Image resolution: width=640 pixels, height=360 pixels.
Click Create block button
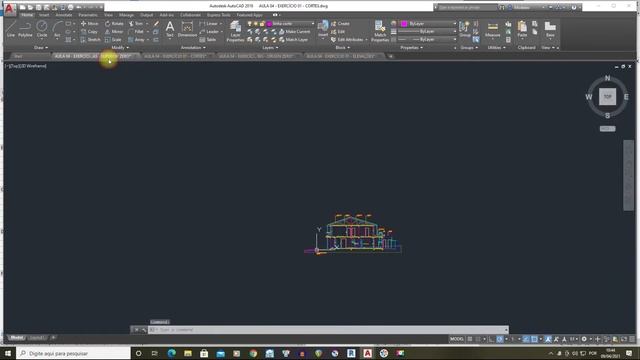tap(340, 24)
